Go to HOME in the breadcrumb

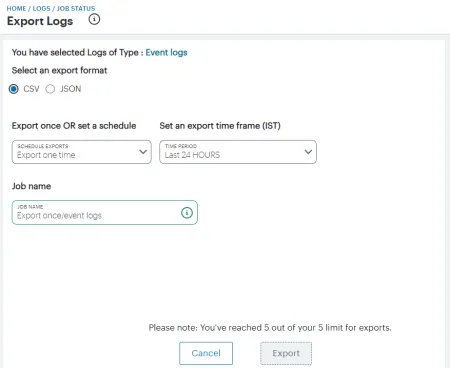[x=16, y=8]
